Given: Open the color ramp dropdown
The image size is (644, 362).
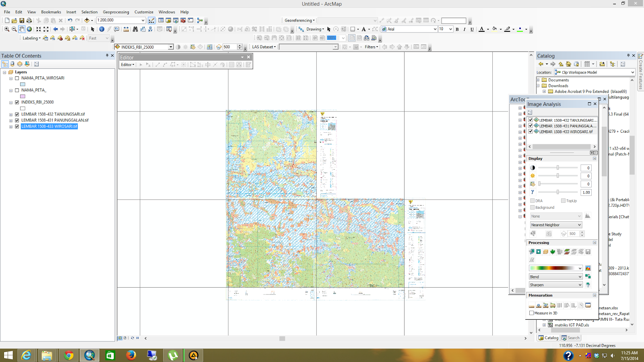Looking at the screenshot, I should (x=580, y=268).
